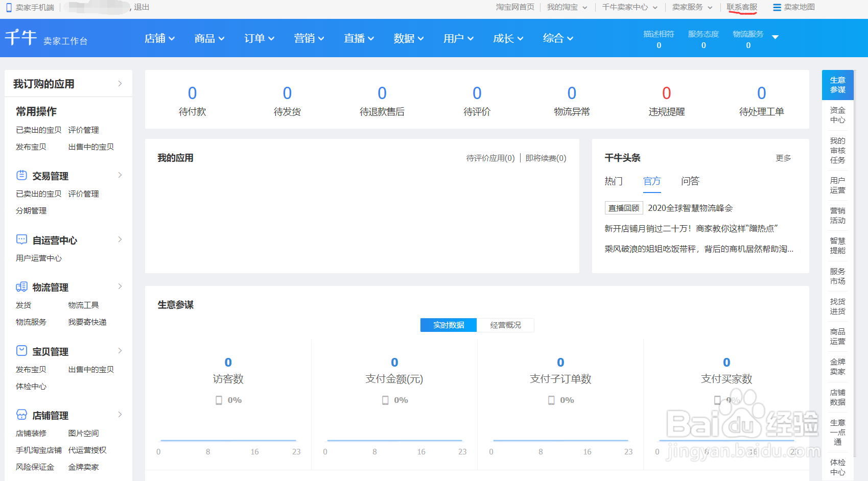868x481 pixels.
Task: Switch to the 官方 tab
Action: pos(652,181)
